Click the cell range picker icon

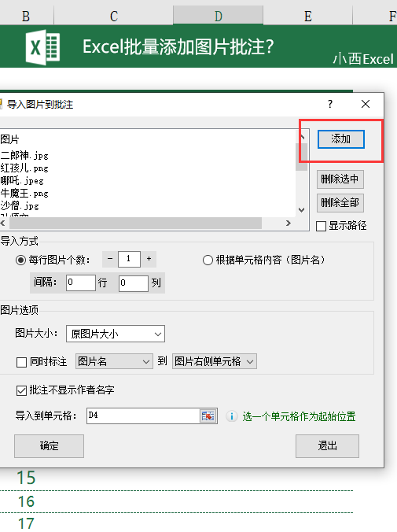pyautogui.click(x=208, y=416)
